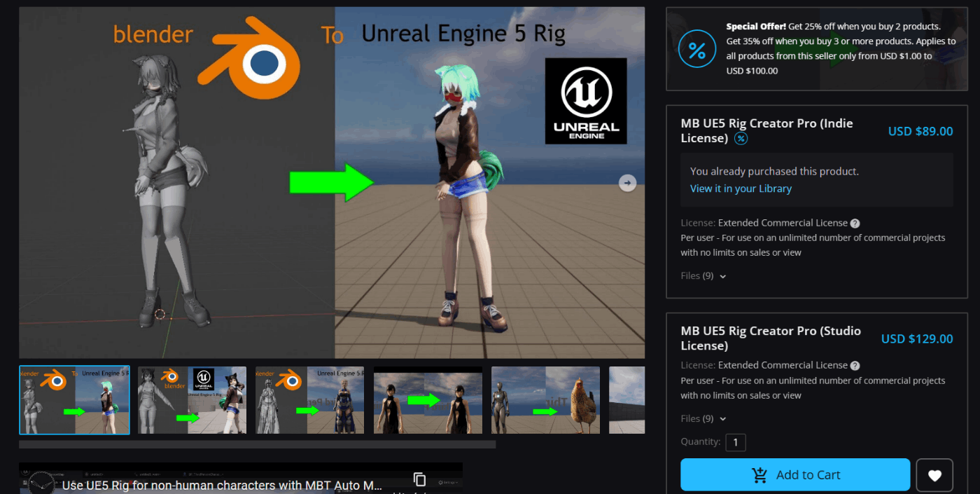Click the 'Special Offer!' text
The image size is (980, 494).
(756, 27)
